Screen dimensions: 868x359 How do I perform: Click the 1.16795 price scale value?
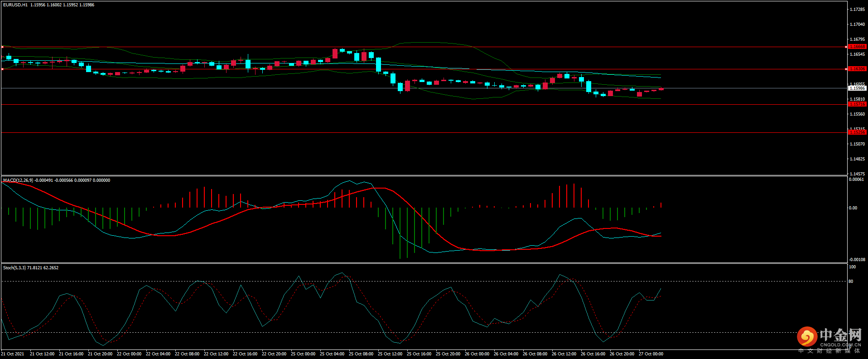[x=857, y=39]
